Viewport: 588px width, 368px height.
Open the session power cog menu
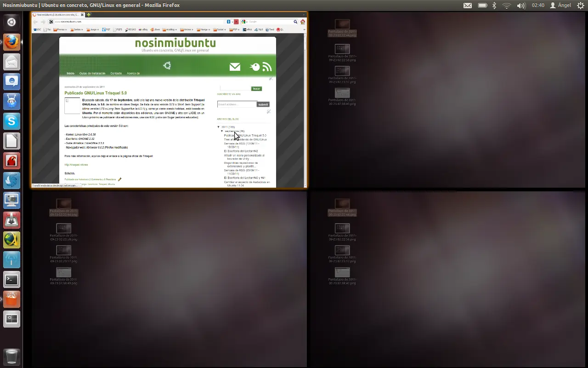[581, 6]
